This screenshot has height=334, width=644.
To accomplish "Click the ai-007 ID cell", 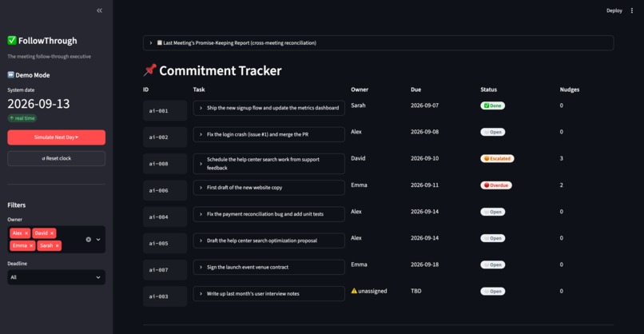I will point(165,270).
